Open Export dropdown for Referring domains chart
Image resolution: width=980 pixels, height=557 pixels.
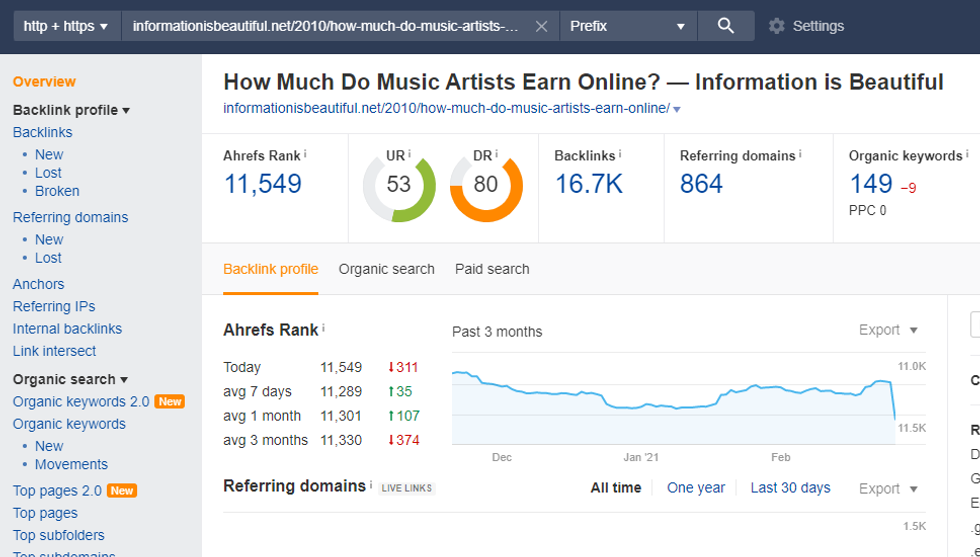pos(888,489)
